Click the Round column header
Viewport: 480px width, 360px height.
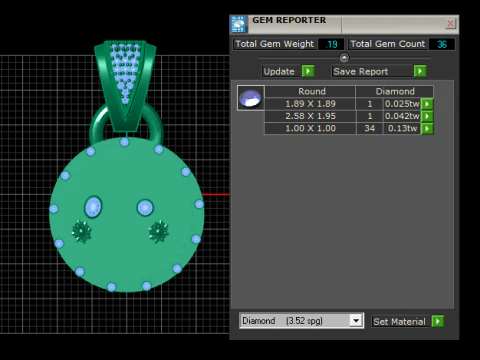coord(311,91)
